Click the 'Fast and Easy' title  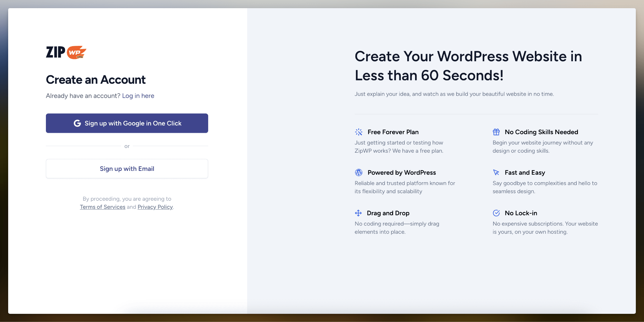(x=525, y=172)
